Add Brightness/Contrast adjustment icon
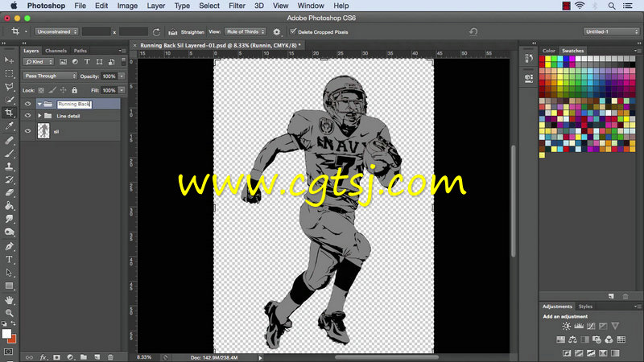Image resolution: width=644 pixels, height=362 pixels. (567, 326)
